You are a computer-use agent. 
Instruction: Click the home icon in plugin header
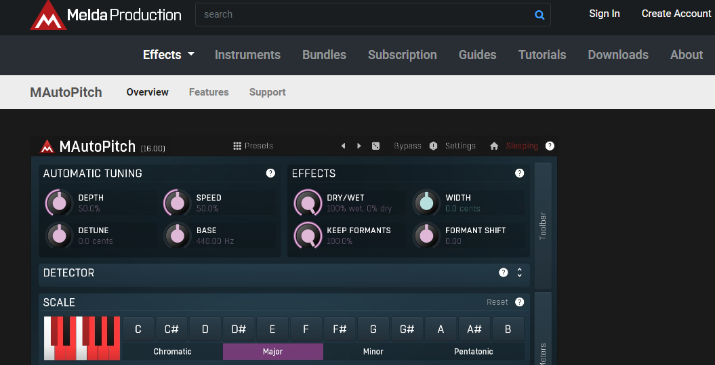494,146
